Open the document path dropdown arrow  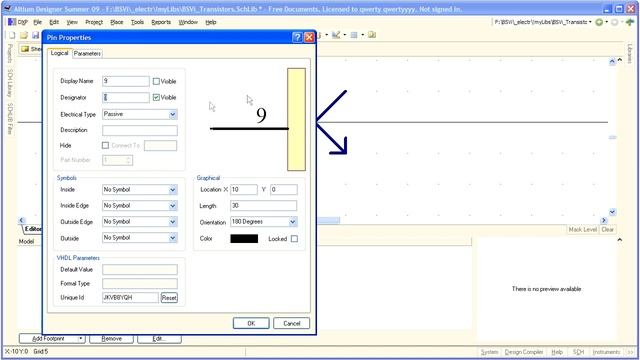tap(590, 22)
